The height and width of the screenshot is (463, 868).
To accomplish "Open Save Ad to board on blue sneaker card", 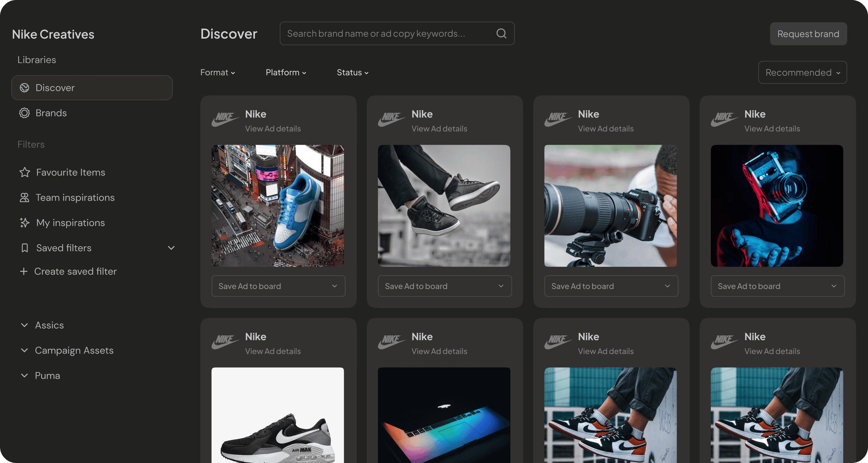I will (x=278, y=286).
